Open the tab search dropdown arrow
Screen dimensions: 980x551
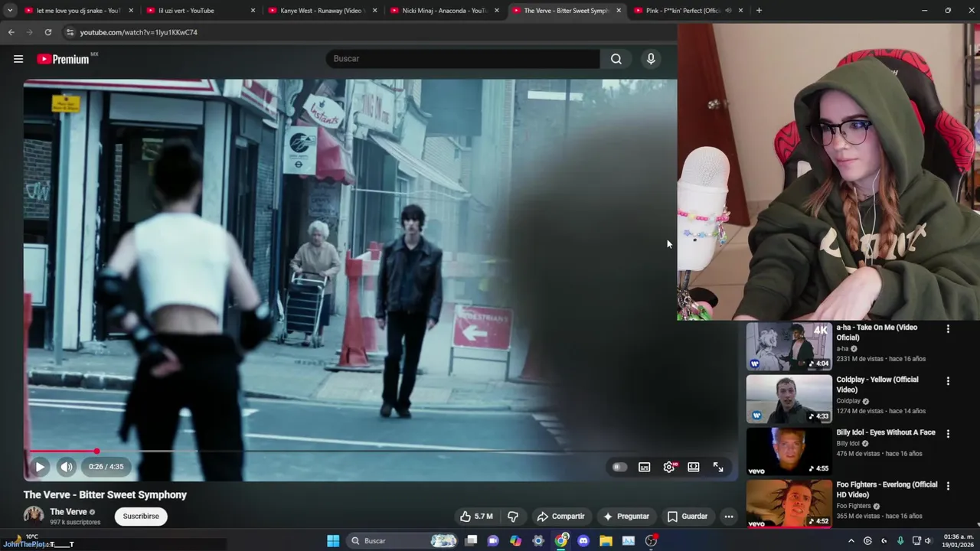click(x=9, y=11)
